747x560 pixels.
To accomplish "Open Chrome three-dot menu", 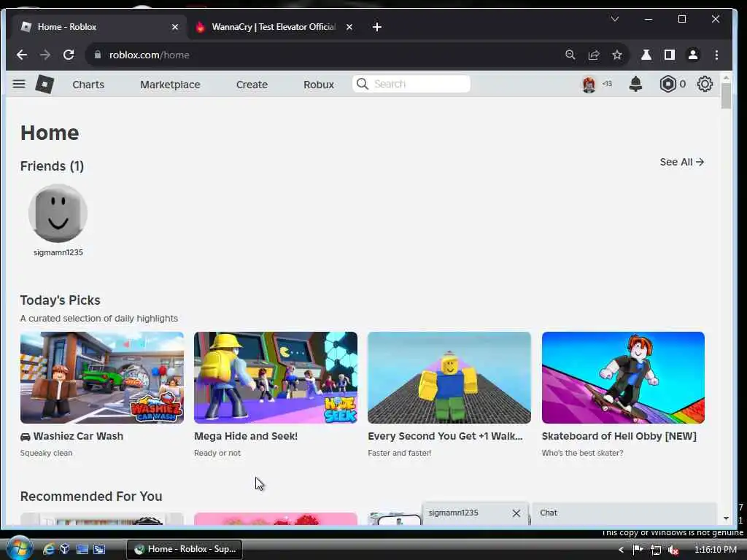I will click(716, 55).
